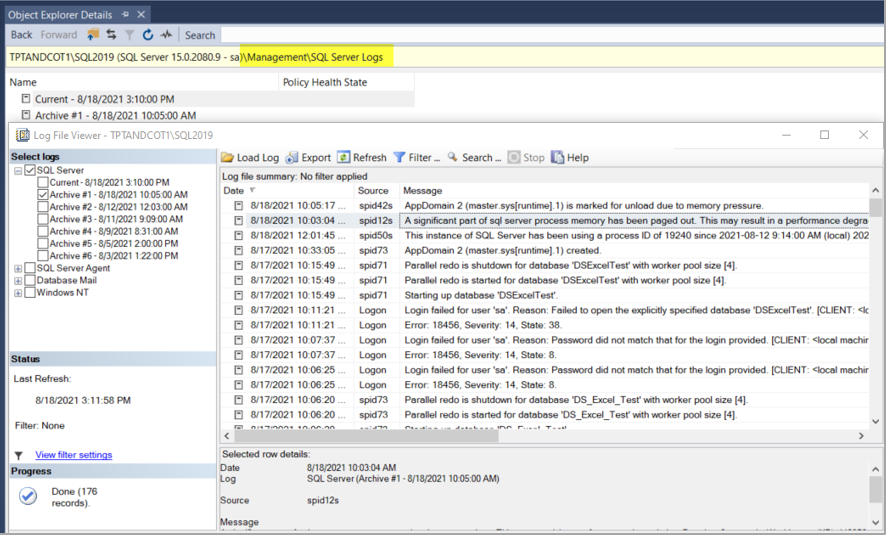
Task: Expand the SQL Server Agent node
Action: [18, 268]
